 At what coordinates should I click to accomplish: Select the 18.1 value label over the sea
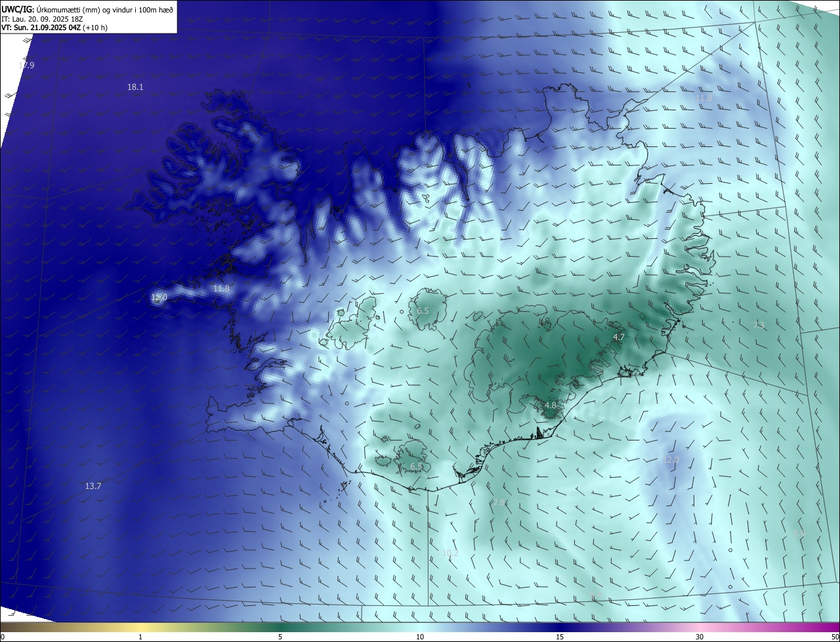click(x=135, y=87)
